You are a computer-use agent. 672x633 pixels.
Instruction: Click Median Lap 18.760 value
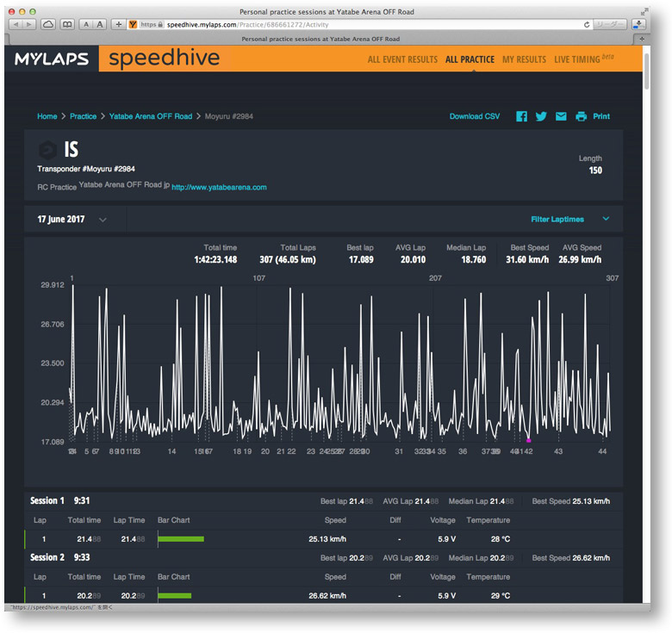(474, 260)
